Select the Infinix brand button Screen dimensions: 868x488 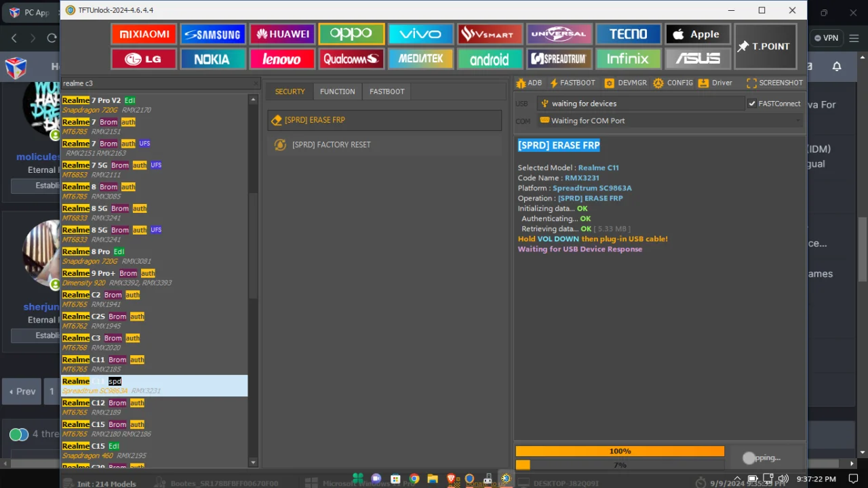pos(628,59)
